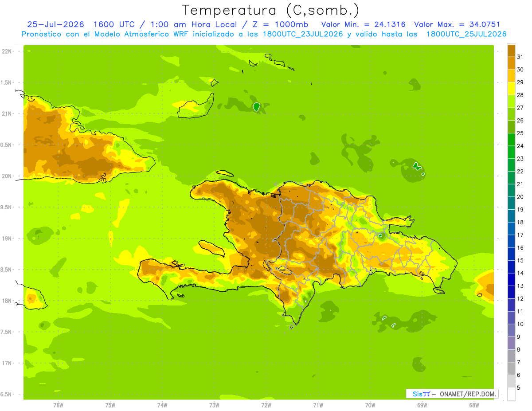
Task: Click the date text "25-Jul-2026"
Action: [55, 24]
